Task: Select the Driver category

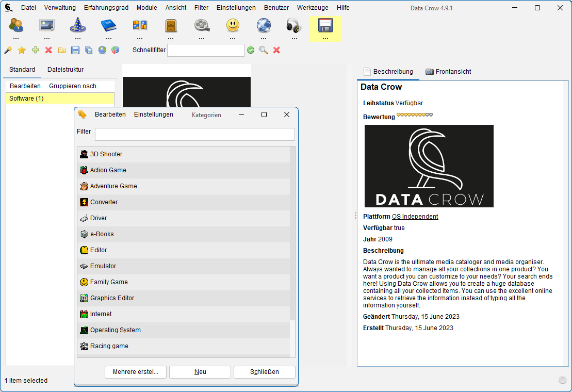Action: point(184,218)
